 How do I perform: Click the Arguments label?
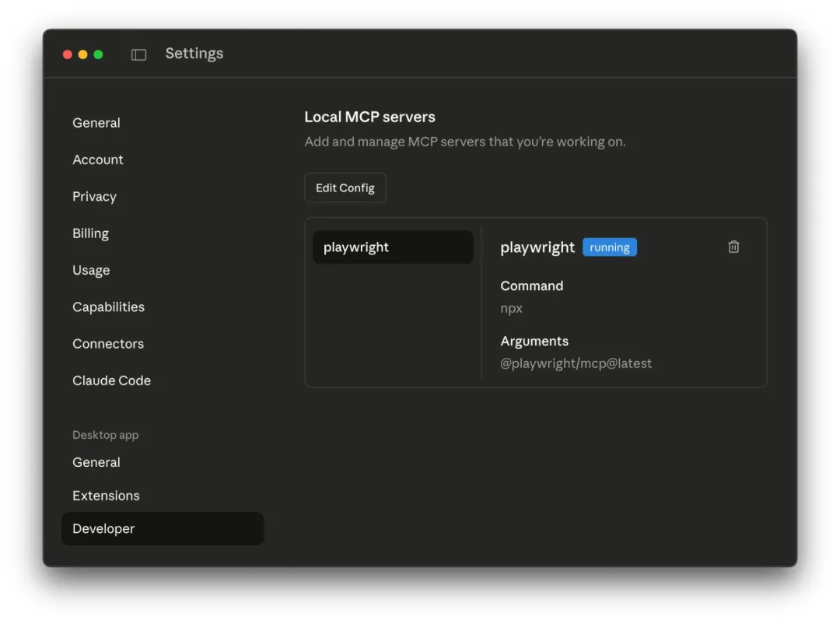(x=534, y=341)
